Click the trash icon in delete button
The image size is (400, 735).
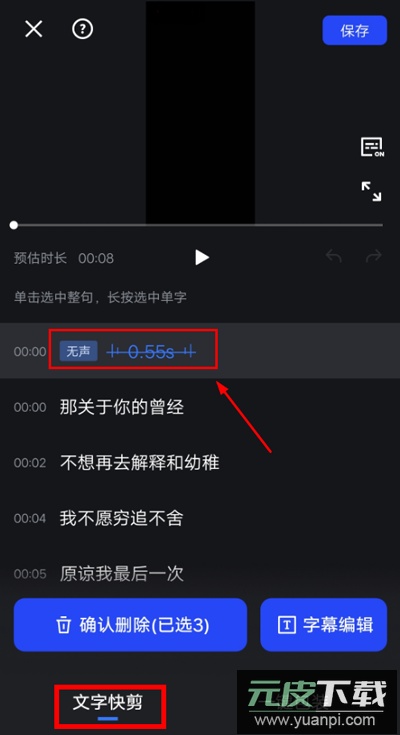point(63,625)
